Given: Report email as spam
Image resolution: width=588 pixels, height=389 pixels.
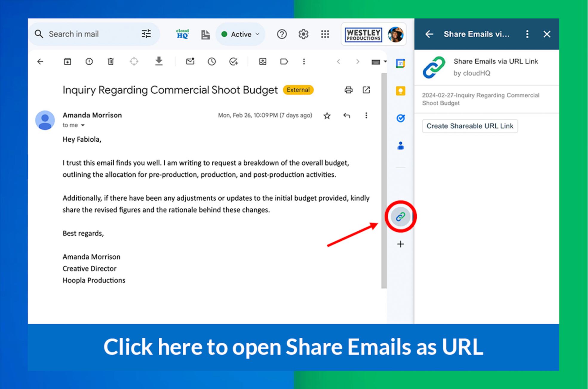Looking at the screenshot, I should point(89,62).
